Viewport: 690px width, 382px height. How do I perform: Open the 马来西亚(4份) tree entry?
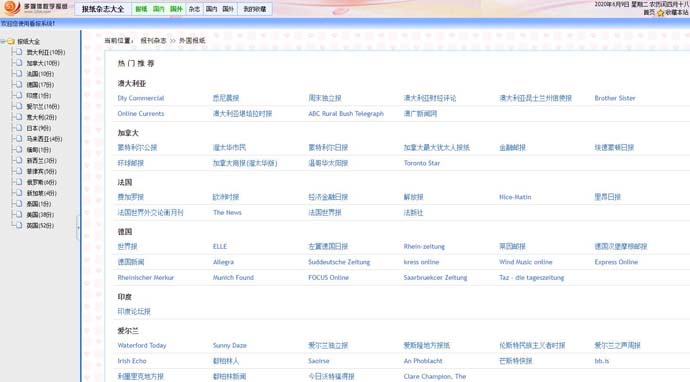pyautogui.click(x=44, y=139)
